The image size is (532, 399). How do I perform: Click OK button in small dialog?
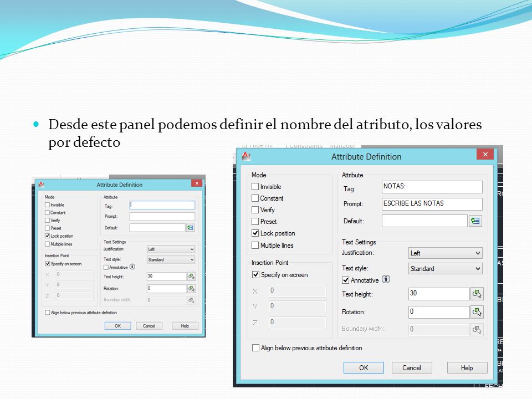(117, 326)
